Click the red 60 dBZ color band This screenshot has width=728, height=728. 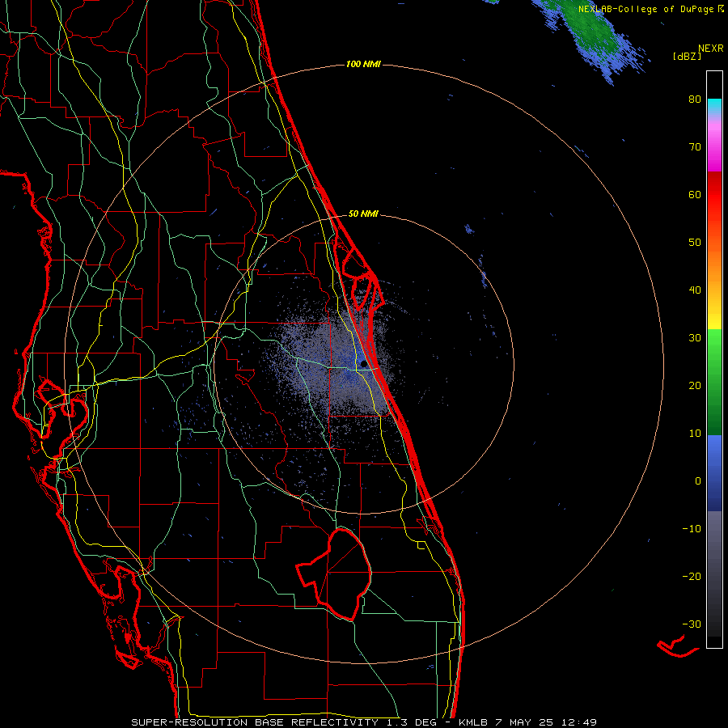[714, 195]
